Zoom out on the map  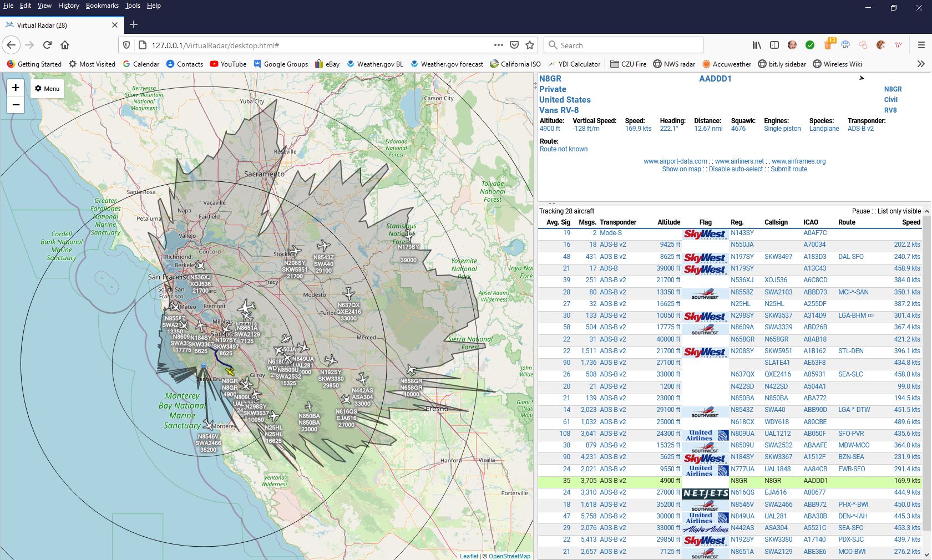coord(16,105)
